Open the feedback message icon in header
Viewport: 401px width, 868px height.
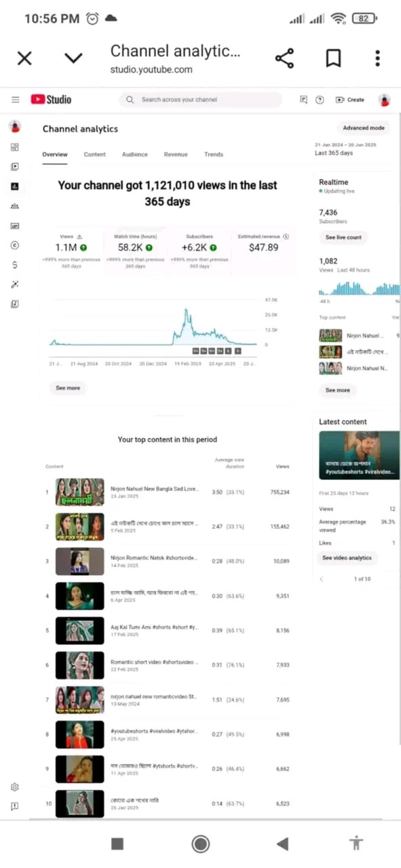(x=303, y=100)
